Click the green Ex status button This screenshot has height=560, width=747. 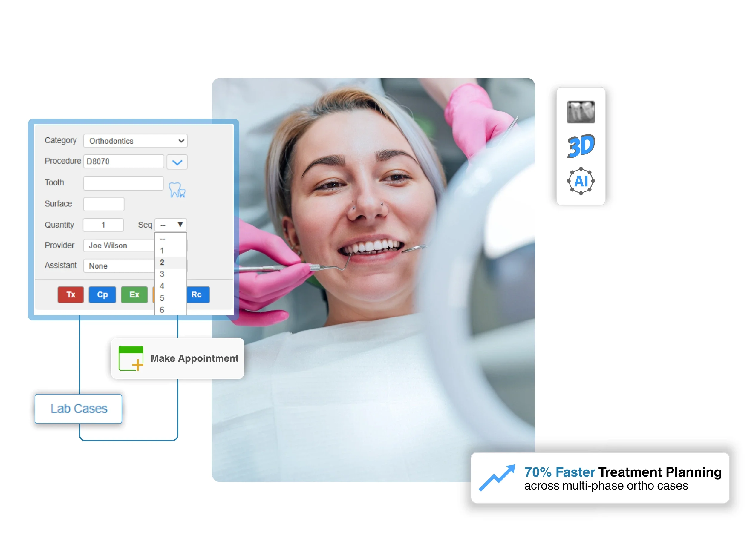coord(134,294)
